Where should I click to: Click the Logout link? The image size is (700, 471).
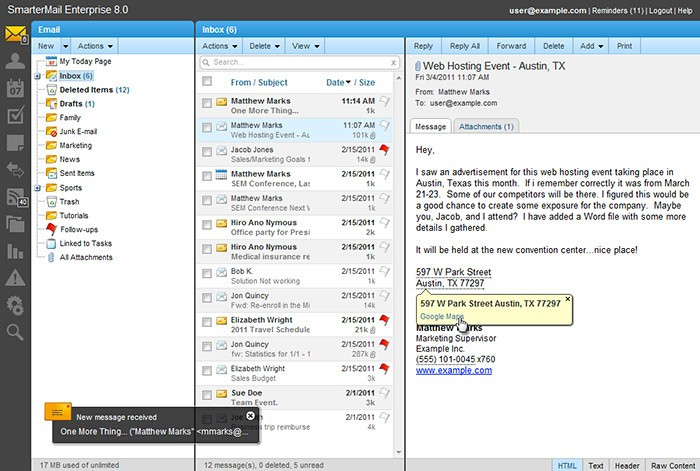pos(660,10)
